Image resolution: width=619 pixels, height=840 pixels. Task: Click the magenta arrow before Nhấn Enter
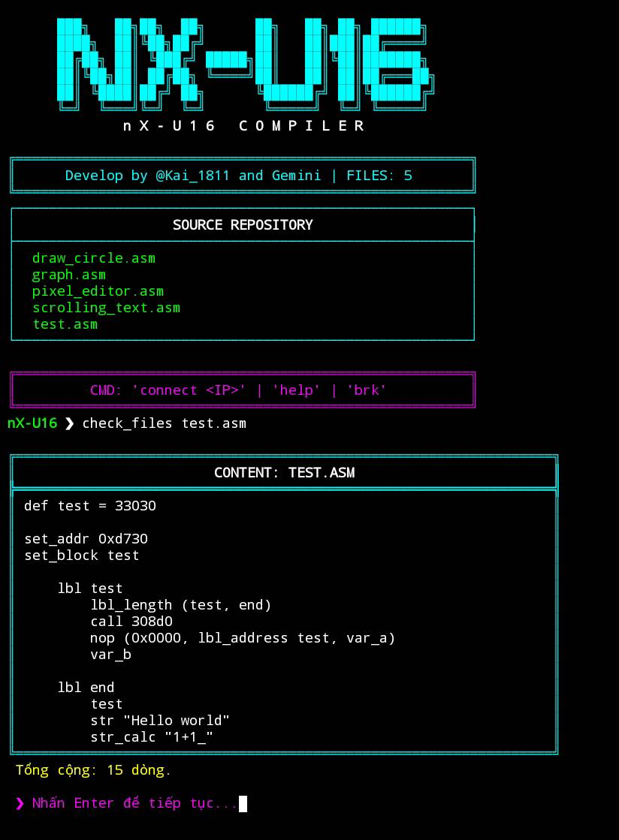tap(20, 803)
